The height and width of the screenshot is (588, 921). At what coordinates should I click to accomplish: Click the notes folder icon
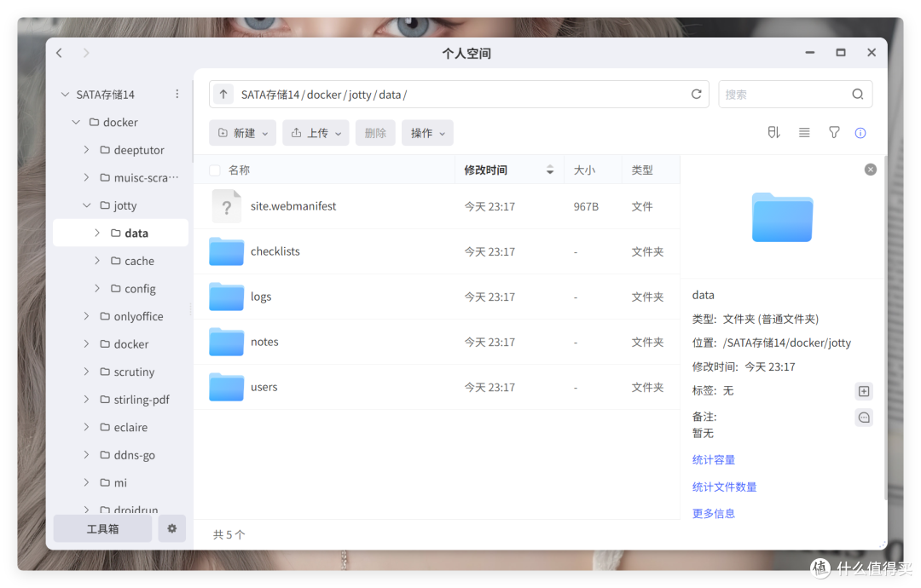point(226,342)
